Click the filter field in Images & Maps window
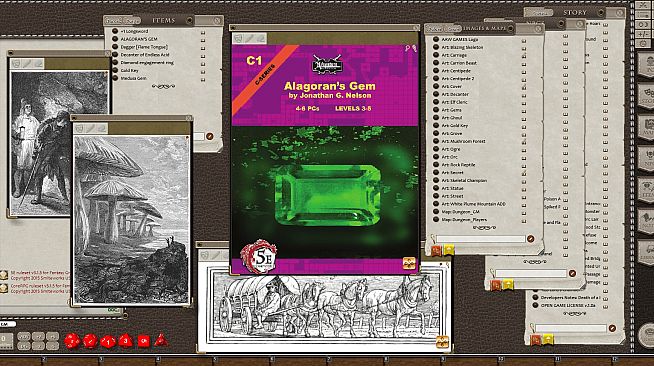Viewport: 654px width, 366px height. (x=480, y=239)
